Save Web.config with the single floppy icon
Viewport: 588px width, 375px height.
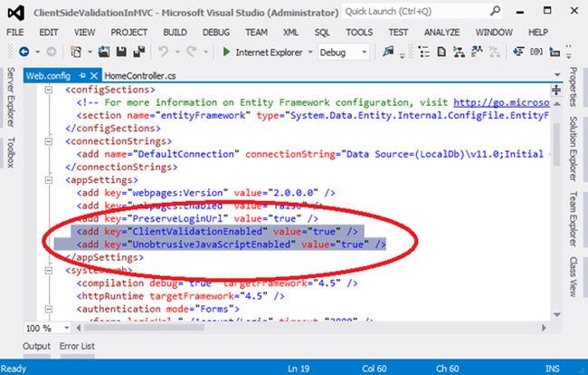click(121, 52)
